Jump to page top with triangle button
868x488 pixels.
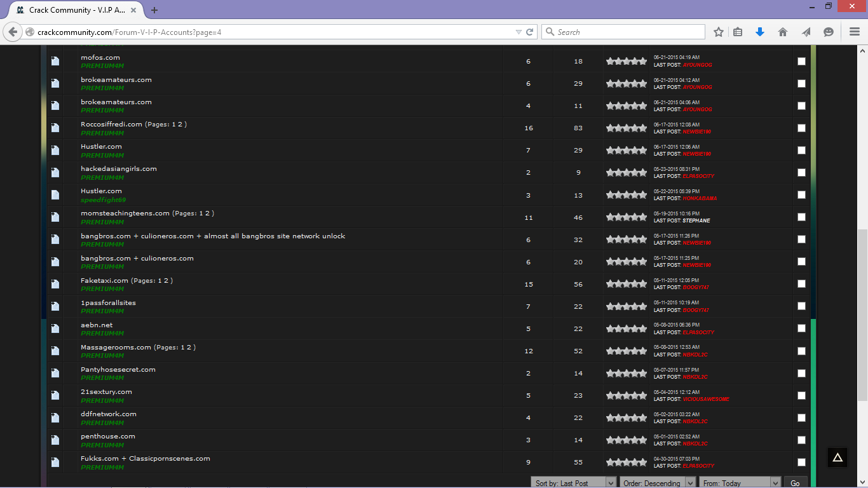point(837,457)
